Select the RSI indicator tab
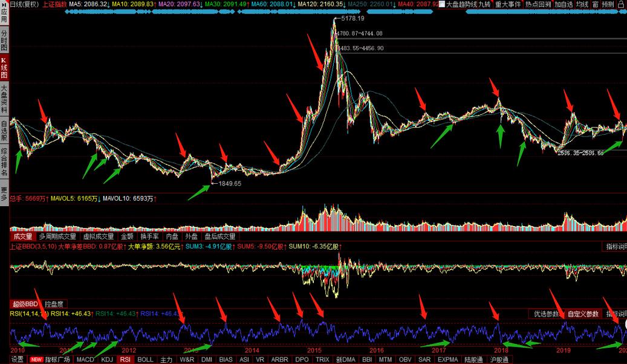The height and width of the screenshot is (364, 627). coord(125,360)
